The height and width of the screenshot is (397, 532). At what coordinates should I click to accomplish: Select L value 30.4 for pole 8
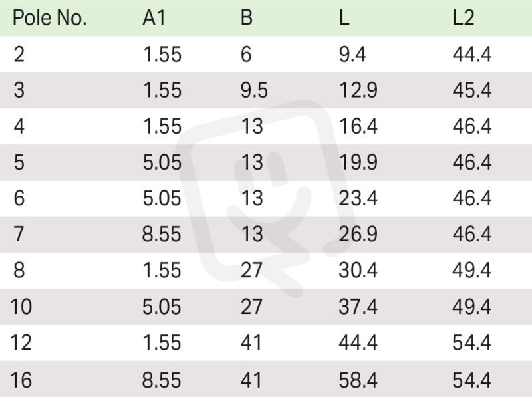358,271
